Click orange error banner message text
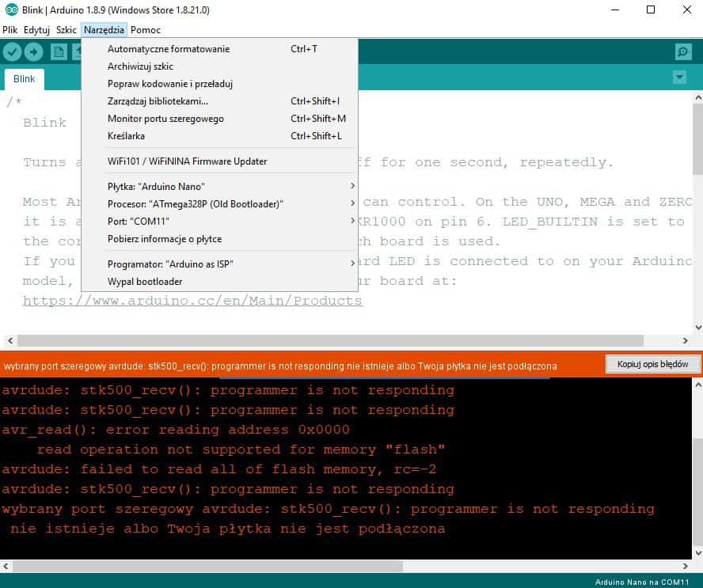703x588 pixels. click(x=280, y=366)
